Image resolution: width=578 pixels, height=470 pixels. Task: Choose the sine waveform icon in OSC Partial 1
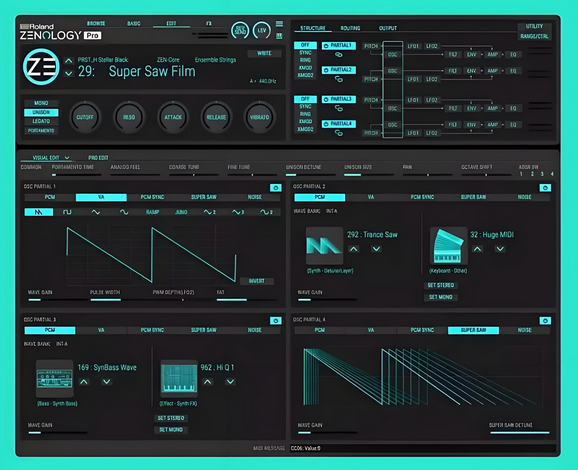click(x=124, y=212)
